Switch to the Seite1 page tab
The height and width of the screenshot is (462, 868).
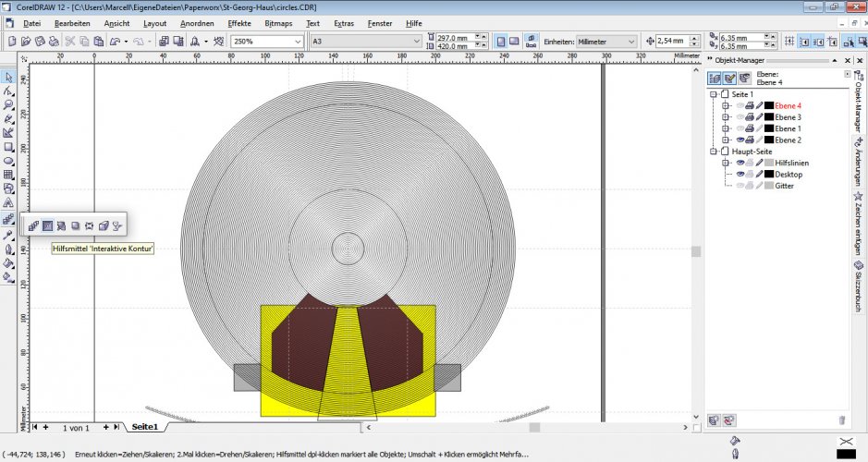[144, 427]
